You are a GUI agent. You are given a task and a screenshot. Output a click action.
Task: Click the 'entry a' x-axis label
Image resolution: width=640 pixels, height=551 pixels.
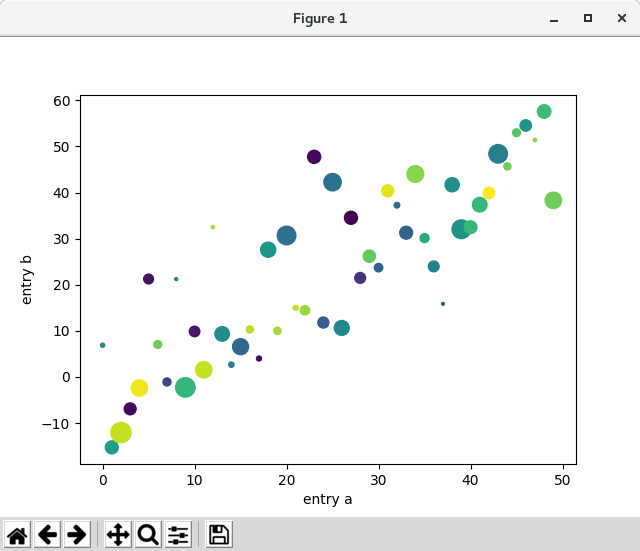327,499
